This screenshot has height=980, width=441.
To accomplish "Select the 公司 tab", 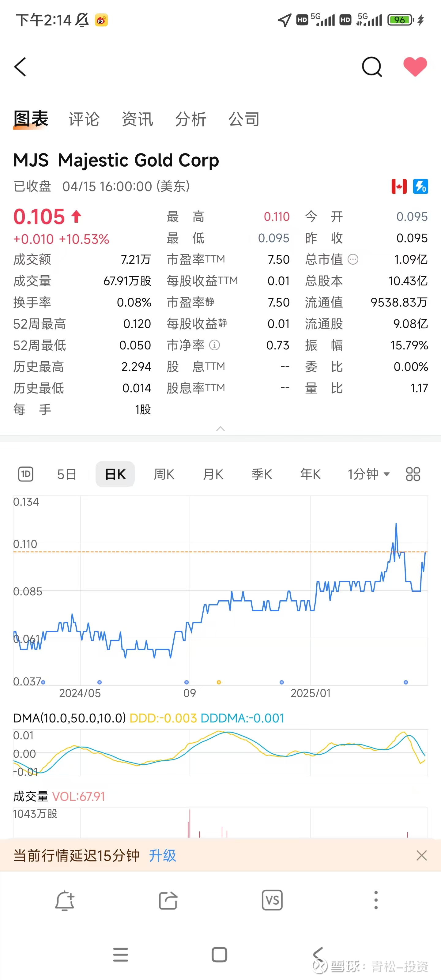I will [x=244, y=119].
